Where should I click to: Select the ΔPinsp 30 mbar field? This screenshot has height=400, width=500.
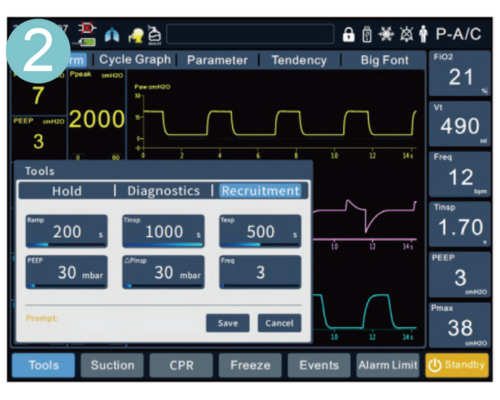(163, 272)
